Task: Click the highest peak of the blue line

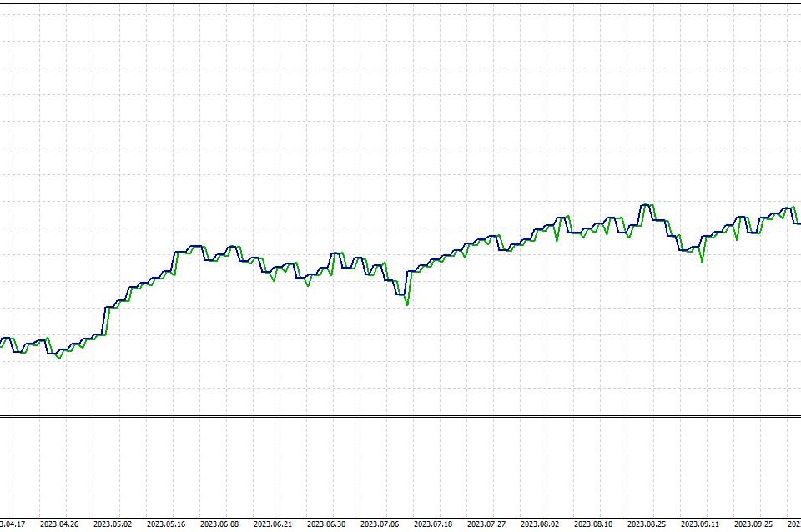Action: (x=644, y=205)
